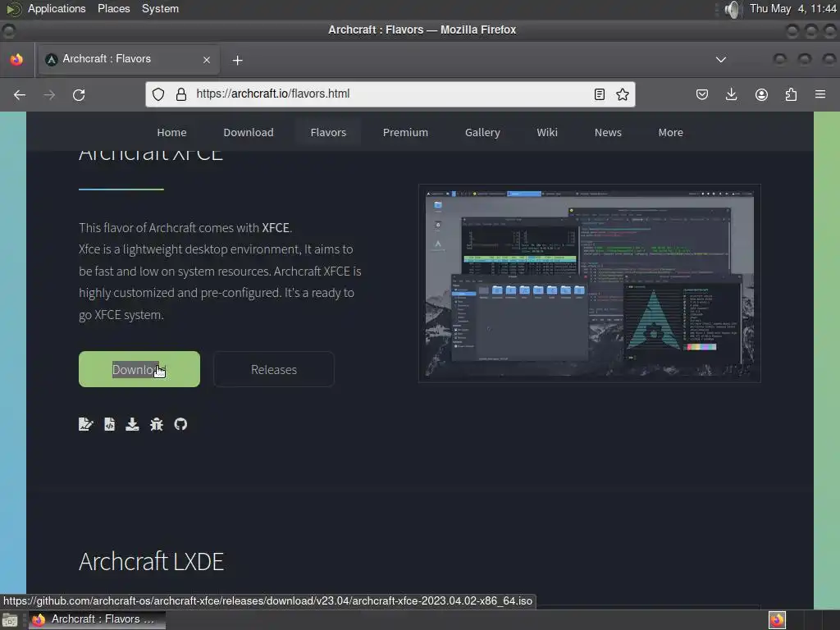Open the Download nav item
This screenshot has width=840, height=630.
(249, 132)
